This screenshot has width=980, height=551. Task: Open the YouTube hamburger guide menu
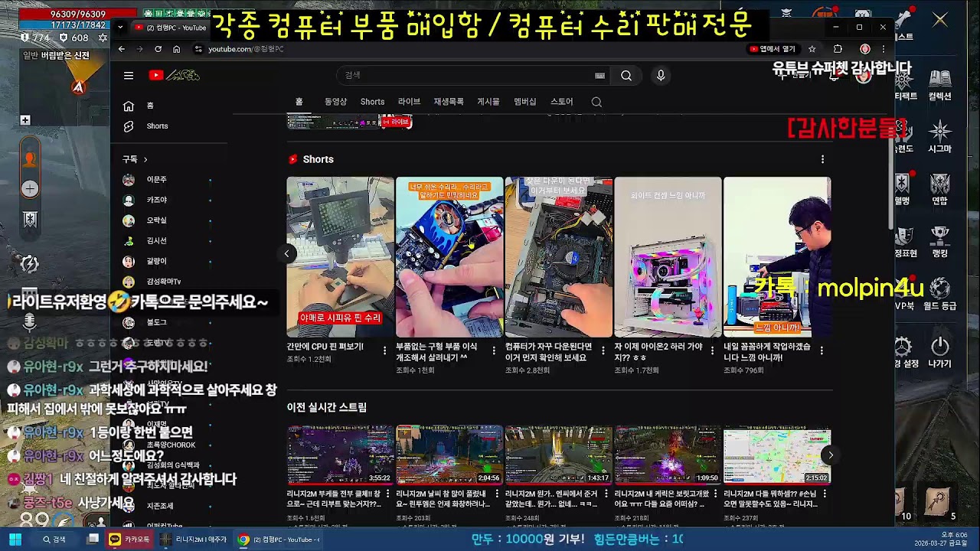coord(129,75)
